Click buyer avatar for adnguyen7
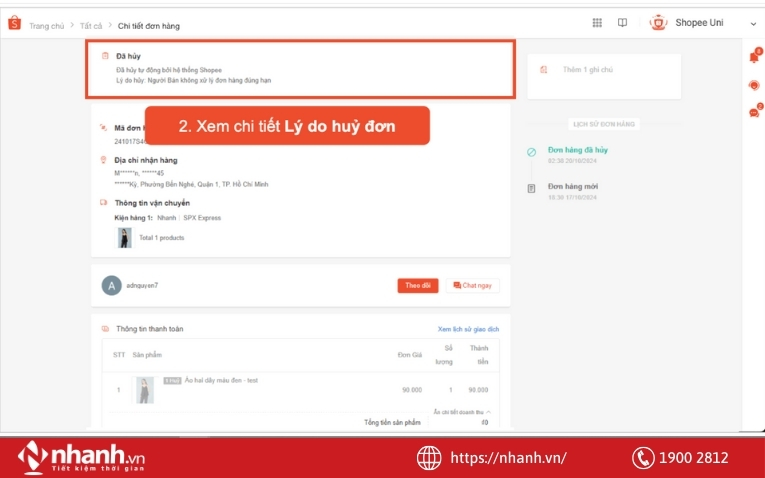 (x=111, y=285)
